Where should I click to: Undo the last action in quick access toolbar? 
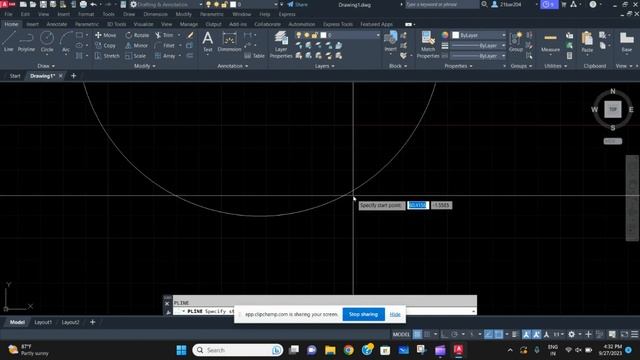93,4
